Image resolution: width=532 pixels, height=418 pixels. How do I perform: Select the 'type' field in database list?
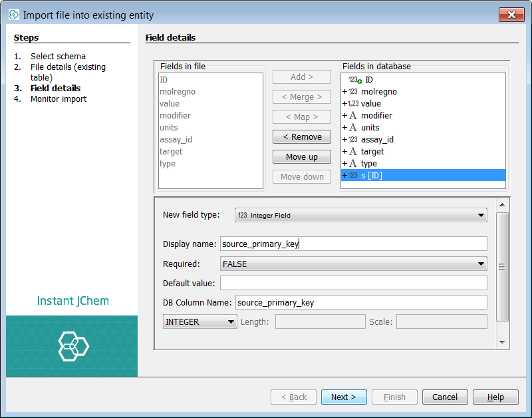tap(368, 164)
